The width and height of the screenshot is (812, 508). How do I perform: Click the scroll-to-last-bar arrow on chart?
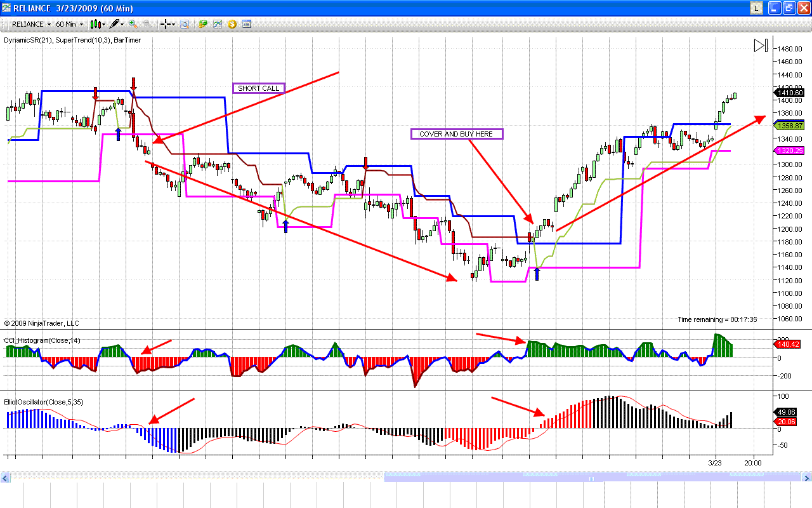[761, 46]
